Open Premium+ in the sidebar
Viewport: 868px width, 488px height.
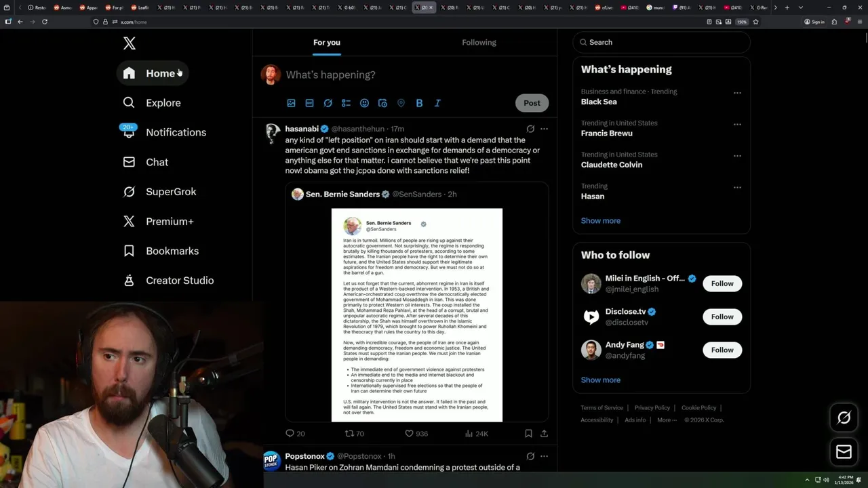(159, 222)
